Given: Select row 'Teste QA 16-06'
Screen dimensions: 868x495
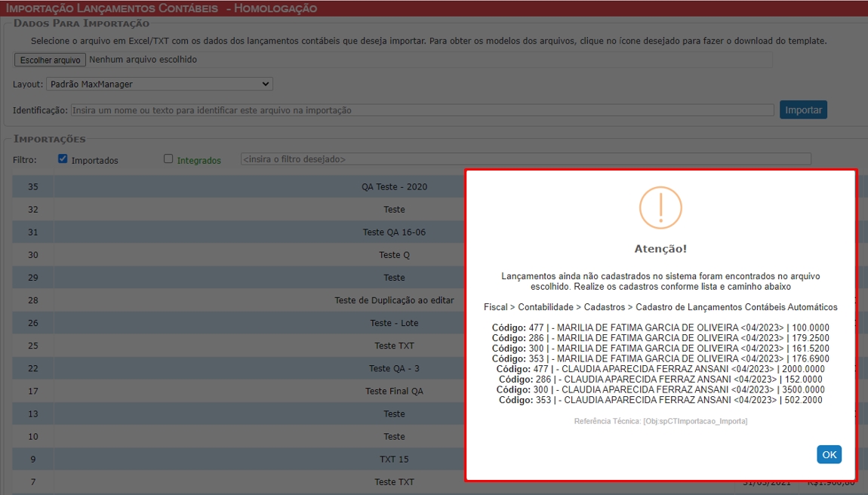Looking at the screenshot, I should click(x=394, y=232).
